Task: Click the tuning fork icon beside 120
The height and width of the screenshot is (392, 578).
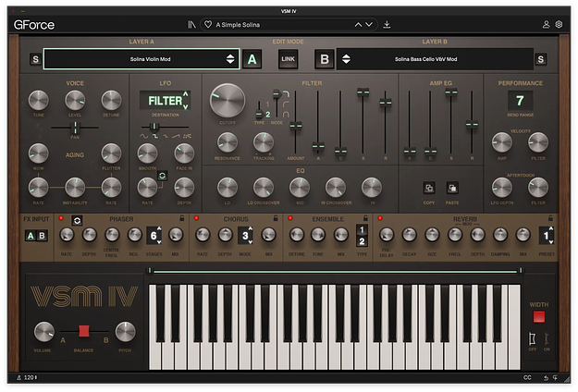Action: (18, 377)
